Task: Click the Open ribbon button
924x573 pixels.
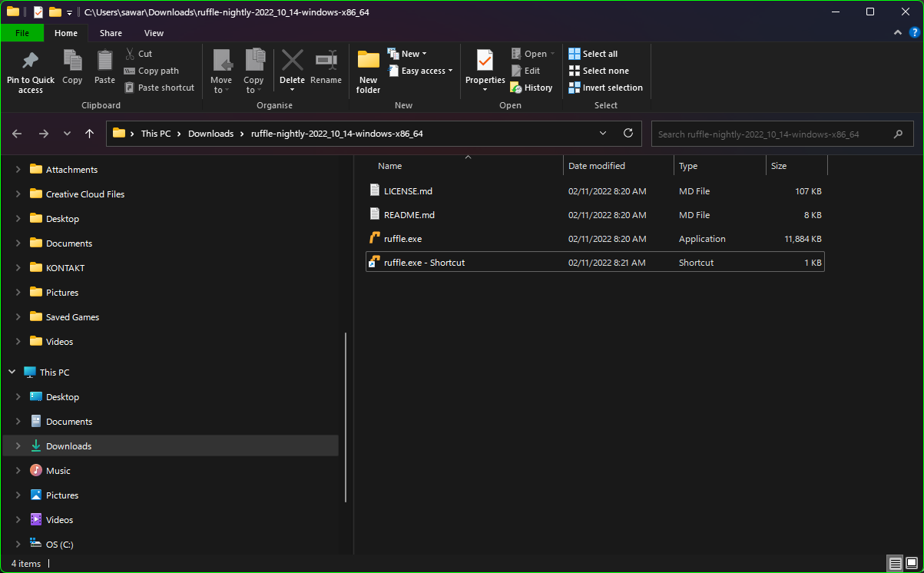Action: 532,54
